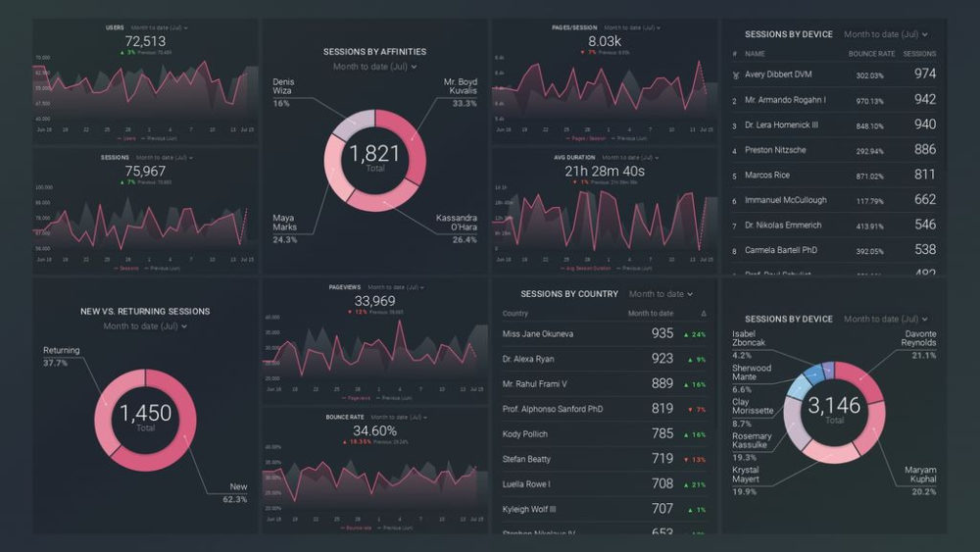This screenshot has width=980, height=552.
Task: Click the delta symbol header in Sessions by Country
Action: point(703,314)
